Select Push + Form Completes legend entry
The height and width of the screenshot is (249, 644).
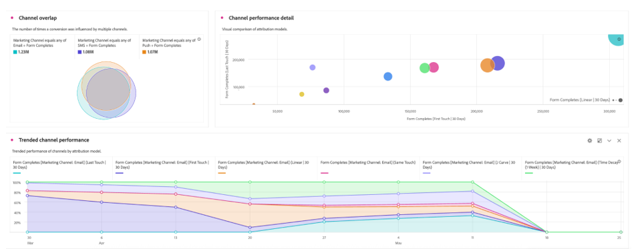[x=170, y=46]
